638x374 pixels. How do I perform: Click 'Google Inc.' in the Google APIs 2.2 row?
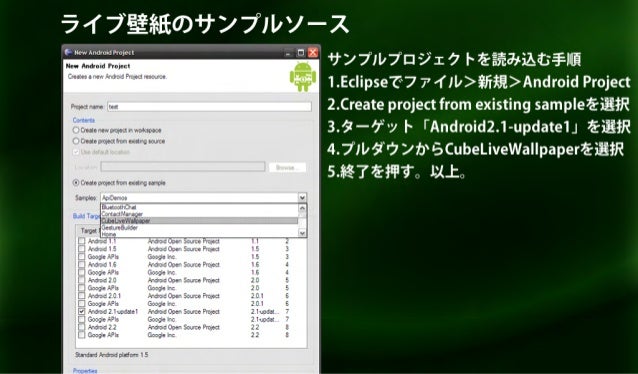162,335
